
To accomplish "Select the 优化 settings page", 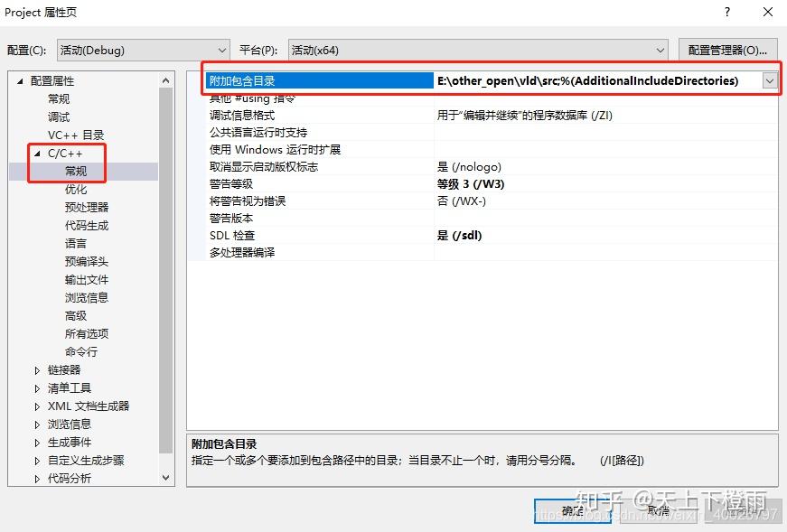I will [77, 189].
